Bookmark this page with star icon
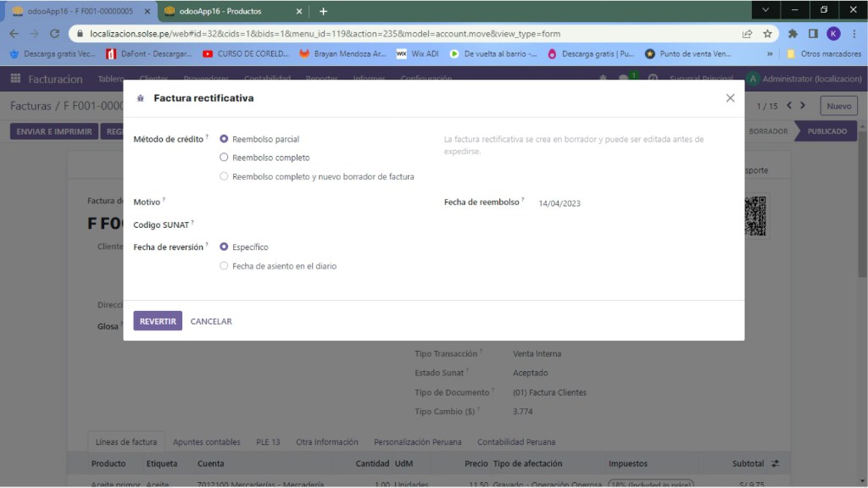Screen dimensions: 868x488 pyautogui.click(x=767, y=34)
